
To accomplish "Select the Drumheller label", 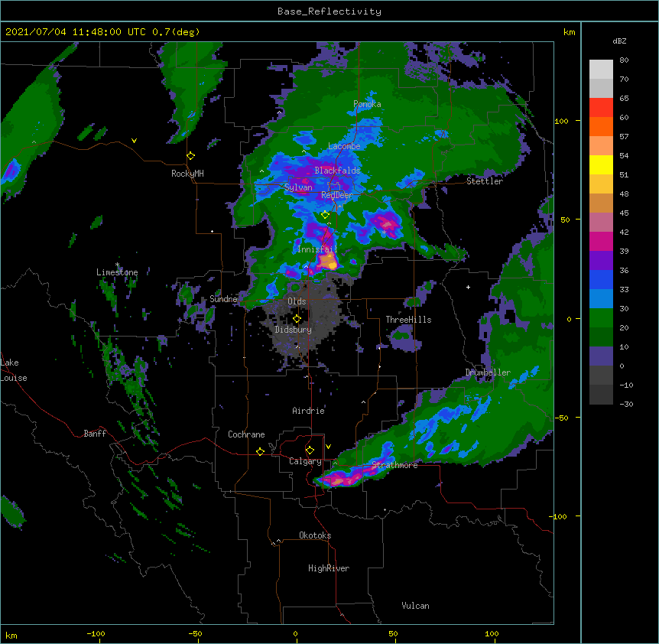I will 488,372.
